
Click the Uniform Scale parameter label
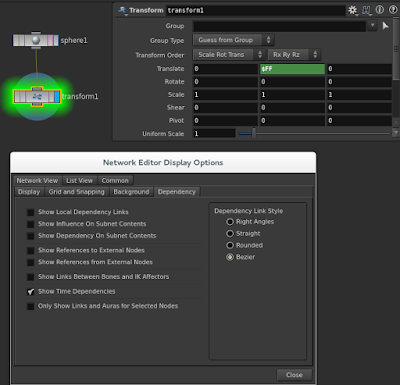tap(163, 134)
